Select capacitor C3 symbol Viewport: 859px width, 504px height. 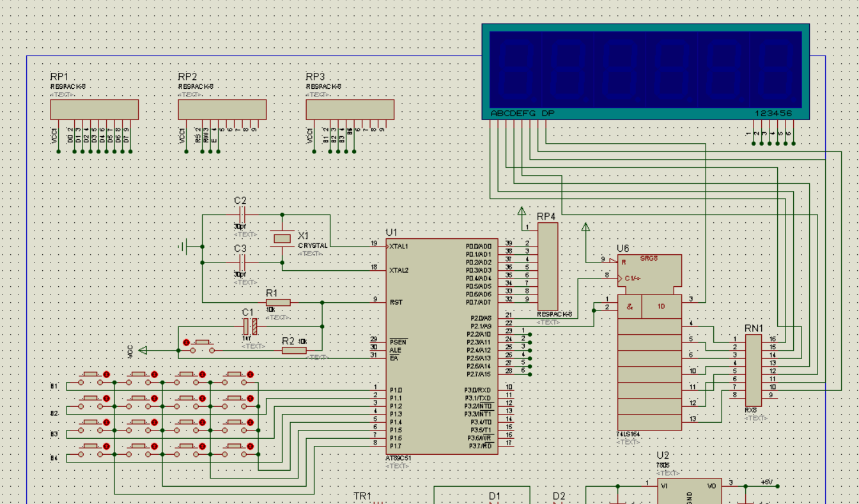tap(242, 262)
